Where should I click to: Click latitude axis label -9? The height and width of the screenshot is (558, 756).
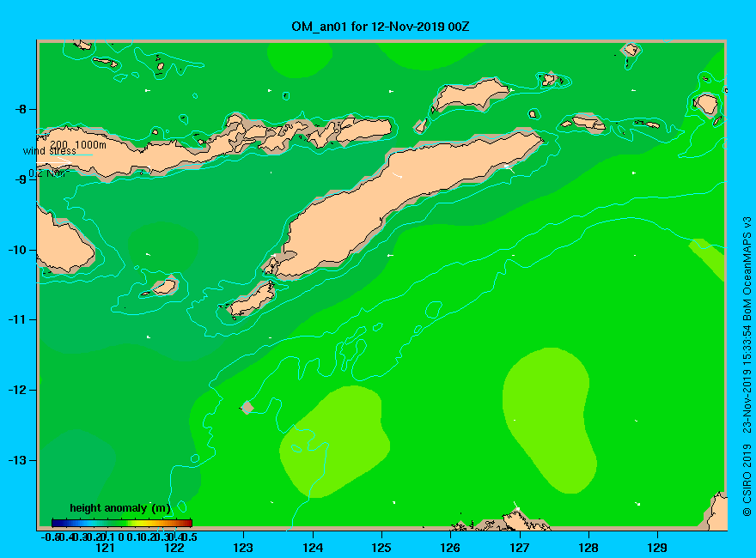(x=21, y=179)
